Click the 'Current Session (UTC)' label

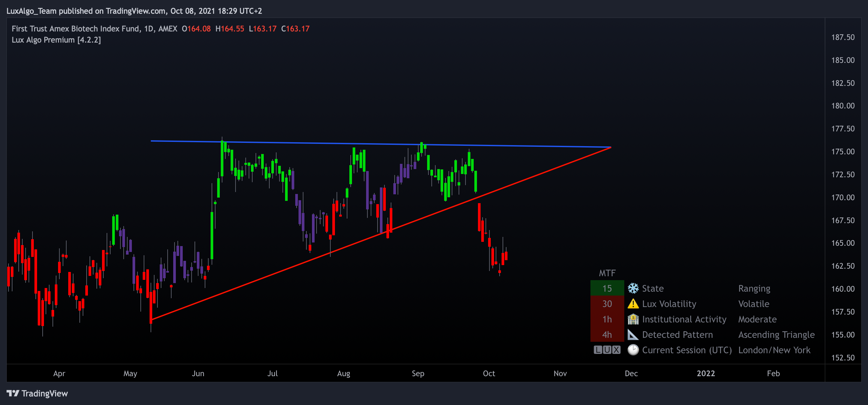[x=687, y=350]
